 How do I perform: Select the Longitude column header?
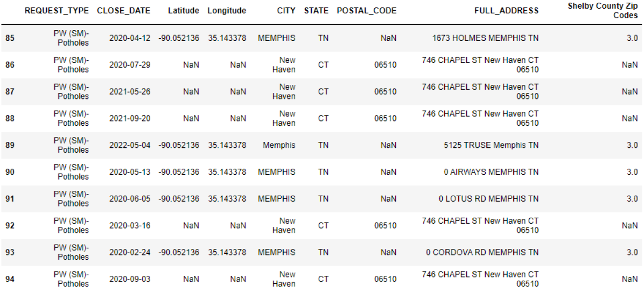tap(227, 11)
